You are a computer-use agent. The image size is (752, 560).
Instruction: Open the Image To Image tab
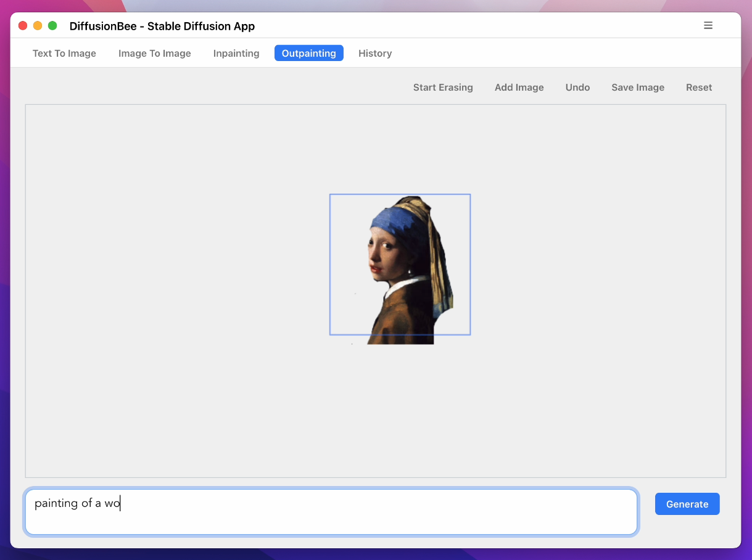(x=155, y=54)
